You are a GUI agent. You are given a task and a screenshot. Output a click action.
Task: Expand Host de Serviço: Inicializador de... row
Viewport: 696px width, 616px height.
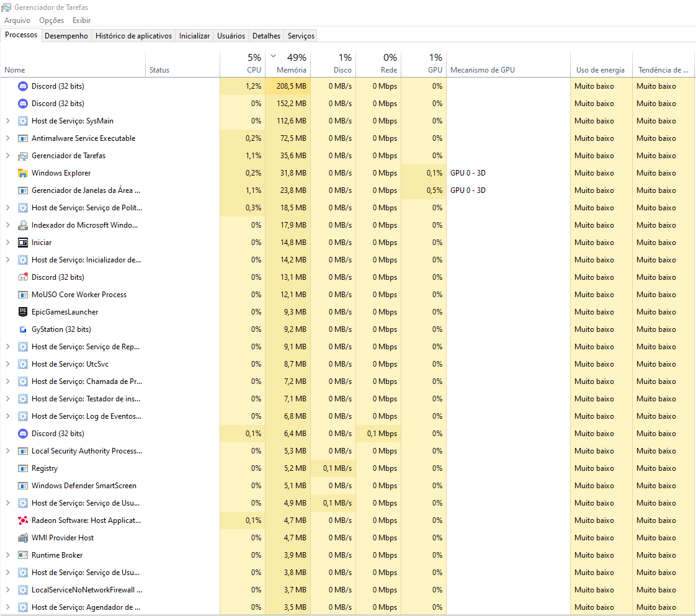click(7, 260)
